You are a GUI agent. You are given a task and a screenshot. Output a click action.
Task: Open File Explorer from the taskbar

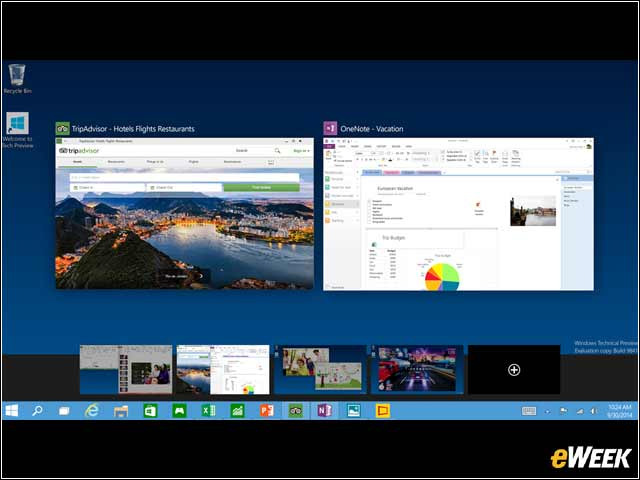[x=121, y=411]
